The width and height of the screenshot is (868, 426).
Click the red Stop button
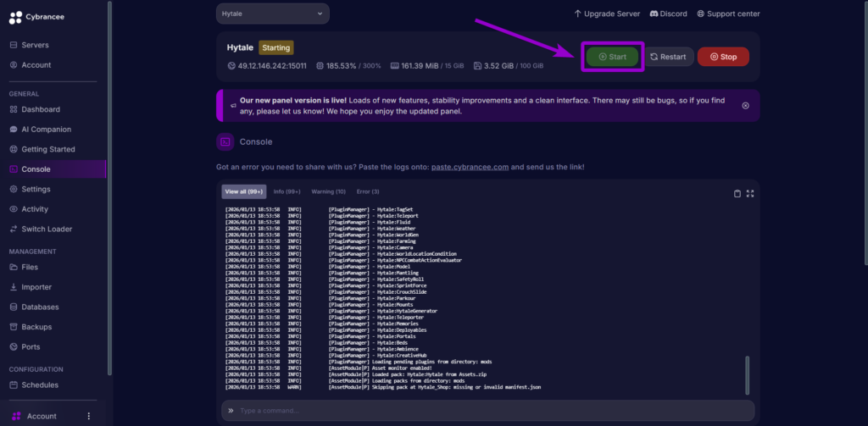click(x=723, y=57)
